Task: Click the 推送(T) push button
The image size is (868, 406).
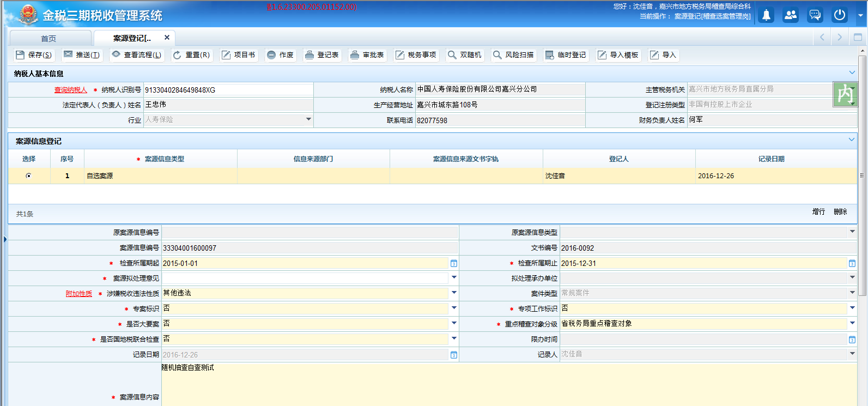Action: click(81, 55)
